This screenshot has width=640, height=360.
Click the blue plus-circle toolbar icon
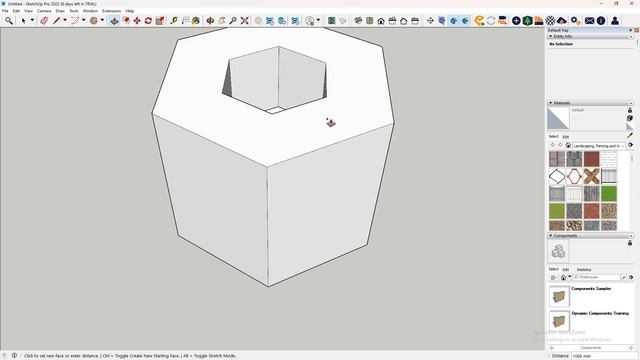tap(516, 20)
